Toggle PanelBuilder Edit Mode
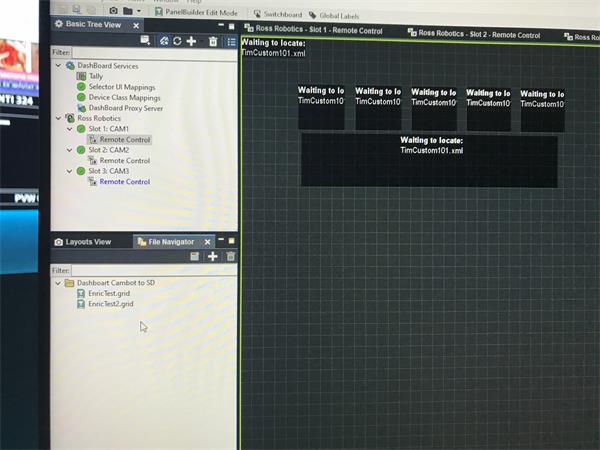This screenshot has height=450, width=600. point(196,12)
